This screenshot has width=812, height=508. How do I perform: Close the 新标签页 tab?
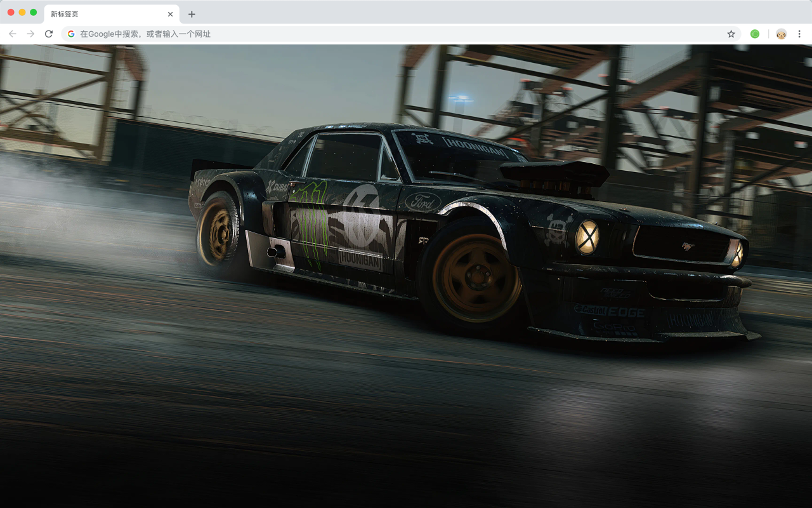coord(170,14)
